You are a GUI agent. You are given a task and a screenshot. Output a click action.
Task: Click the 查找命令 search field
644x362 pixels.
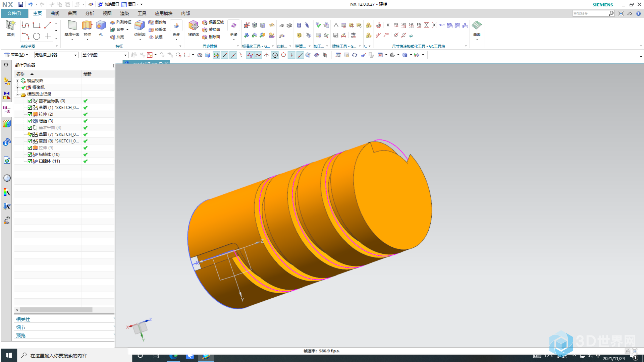590,13
